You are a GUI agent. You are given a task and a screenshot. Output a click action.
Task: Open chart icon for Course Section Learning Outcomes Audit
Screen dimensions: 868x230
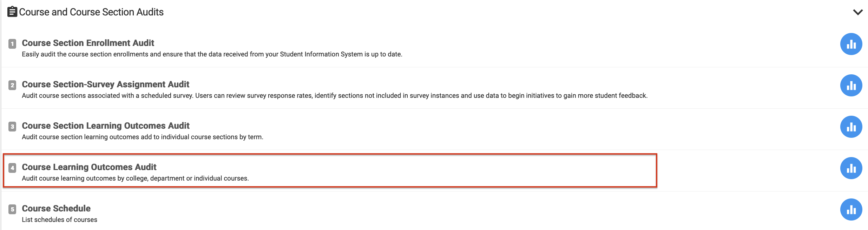click(851, 127)
